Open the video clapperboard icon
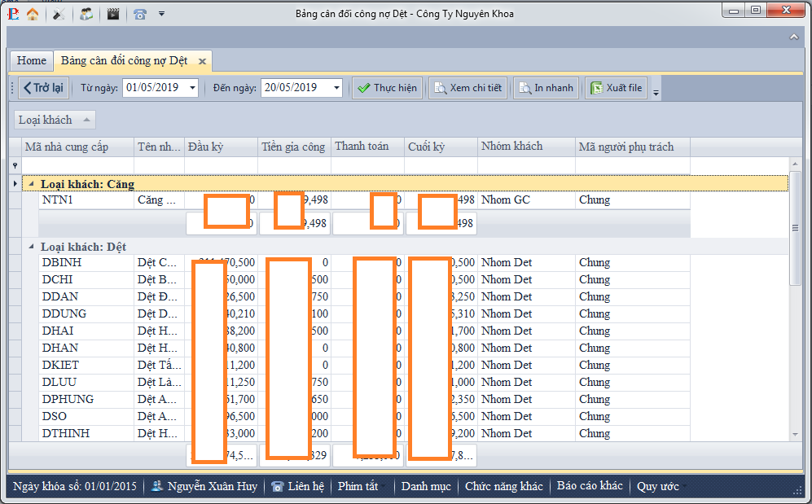The width and height of the screenshot is (812, 504). (113, 14)
